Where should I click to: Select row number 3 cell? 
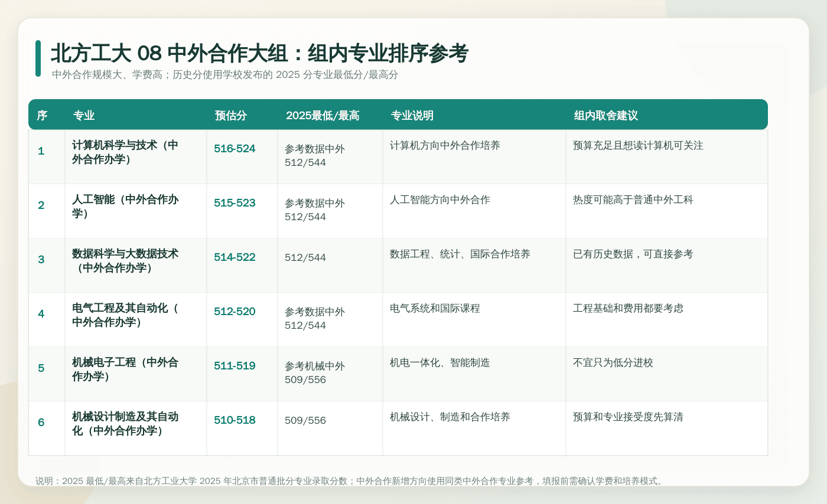47,266
